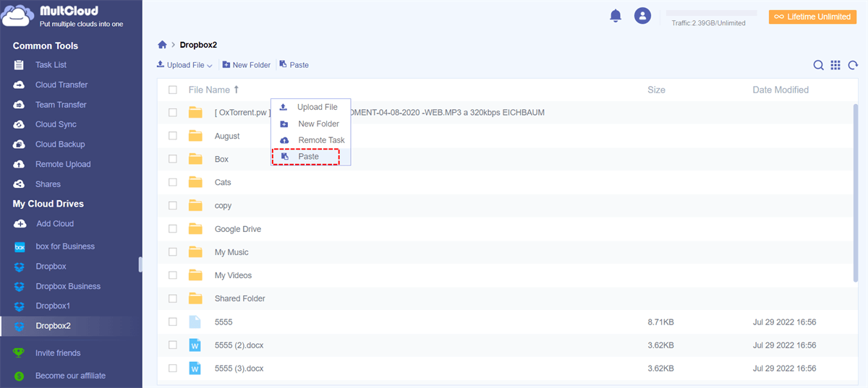The height and width of the screenshot is (388, 868).
Task: Click the sidebar scrollbar handle
Action: [140, 265]
